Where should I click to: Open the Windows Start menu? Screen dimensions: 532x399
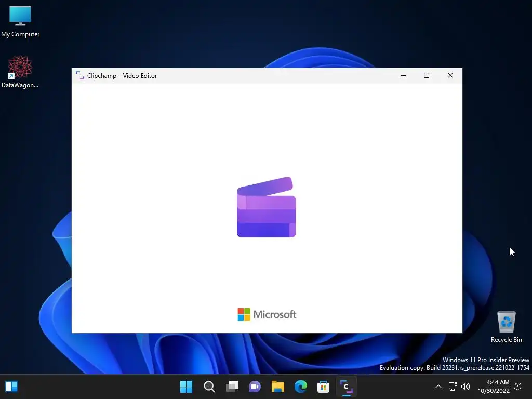coord(187,387)
